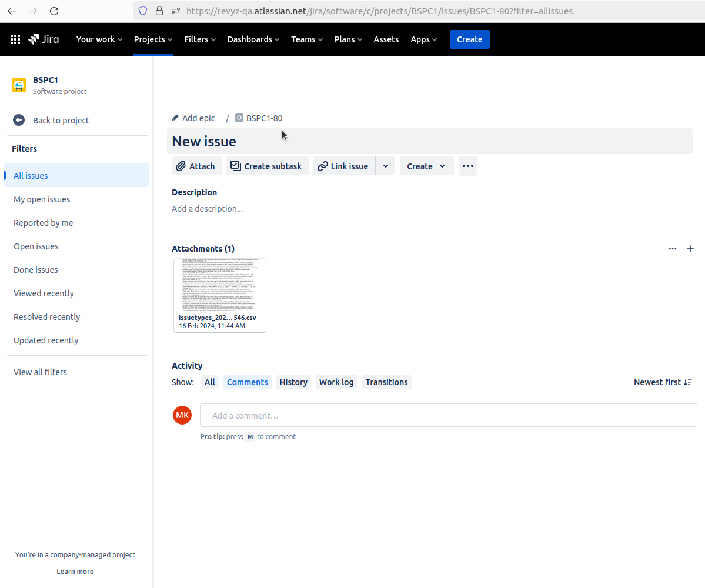Expand the Link issue dropdown arrow

click(x=386, y=166)
